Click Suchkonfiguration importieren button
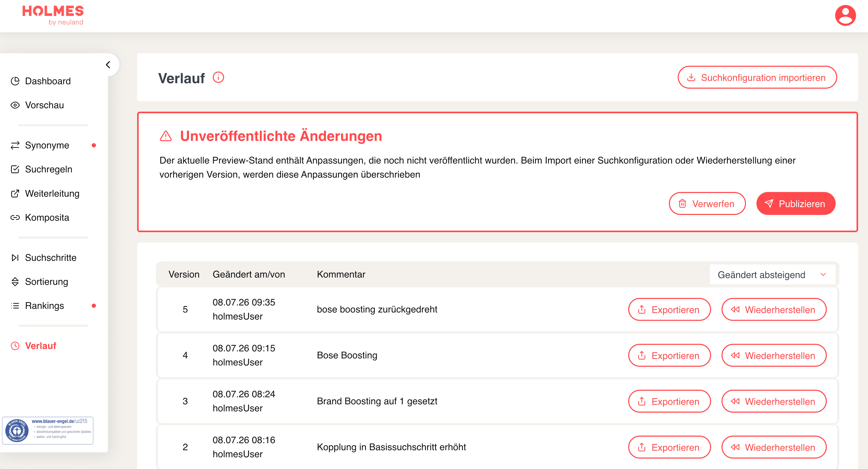The width and height of the screenshot is (868, 469). 757,77
